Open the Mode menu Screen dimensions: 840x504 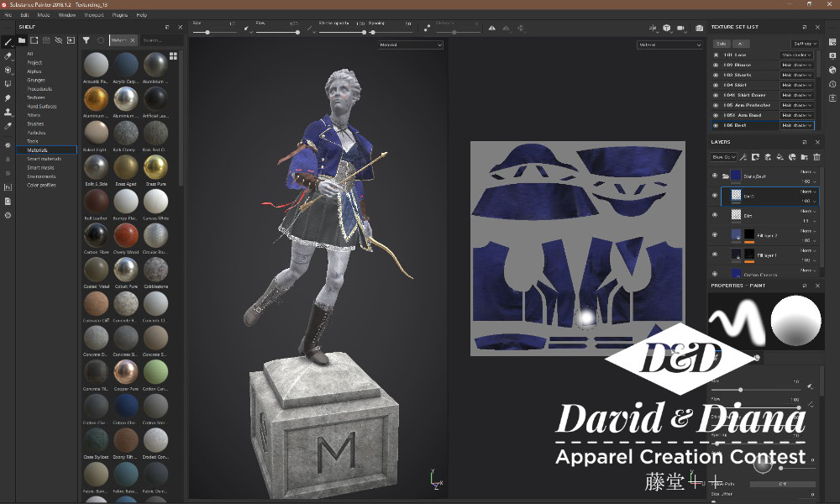44,15
